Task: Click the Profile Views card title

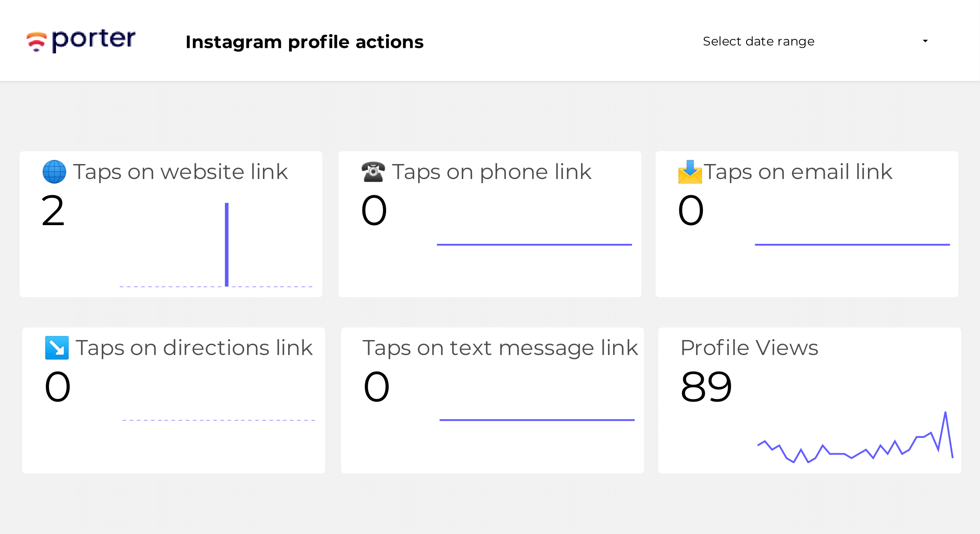Action: pyautogui.click(x=749, y=348)
